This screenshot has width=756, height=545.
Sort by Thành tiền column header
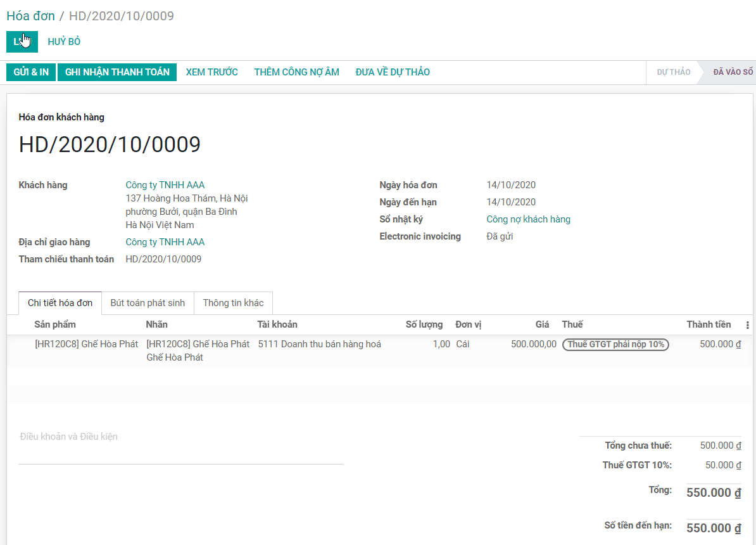[708, 324]
